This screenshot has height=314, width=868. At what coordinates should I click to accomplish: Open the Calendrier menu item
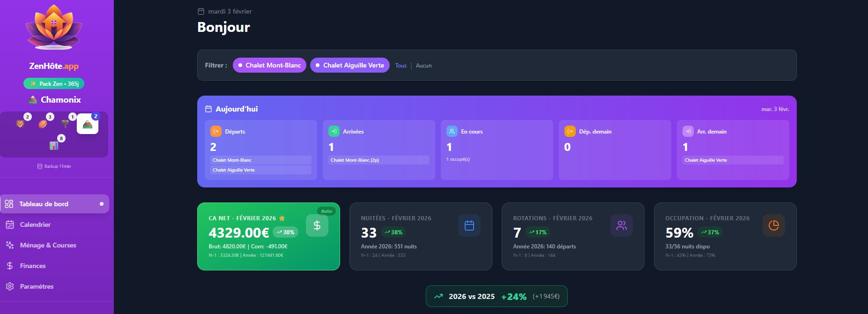click(x=35, y=224)
